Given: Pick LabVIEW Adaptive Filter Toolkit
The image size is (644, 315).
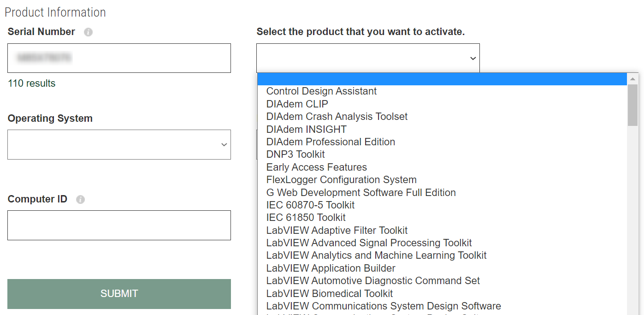Looking at the screenshot, I should click(x=442, y=231).
